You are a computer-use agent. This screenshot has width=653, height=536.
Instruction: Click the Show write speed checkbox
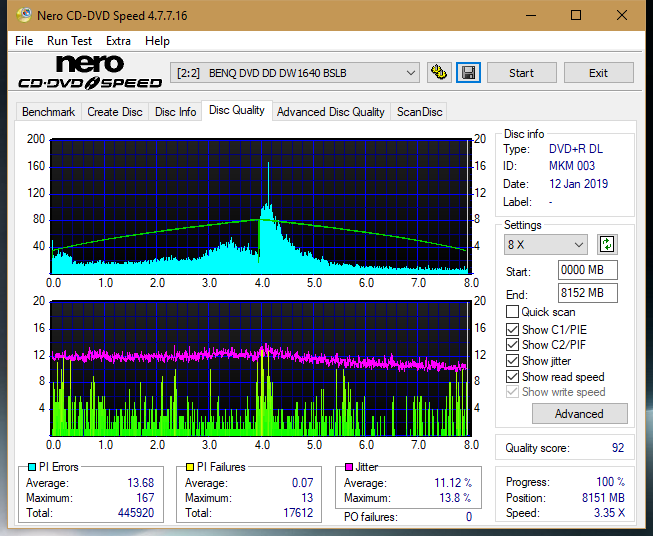pos(512,392)
